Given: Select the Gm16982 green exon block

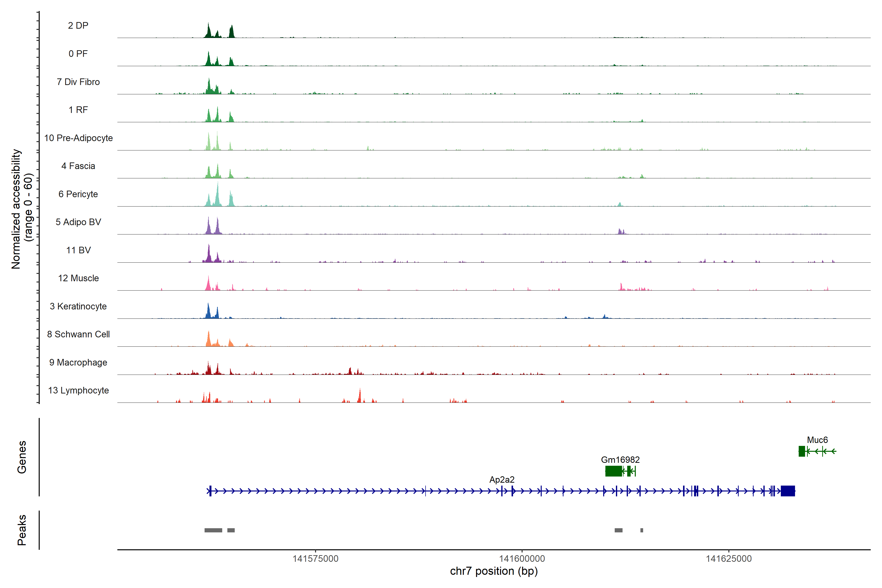Looking at the screenshot, I should tap(613, 471).
